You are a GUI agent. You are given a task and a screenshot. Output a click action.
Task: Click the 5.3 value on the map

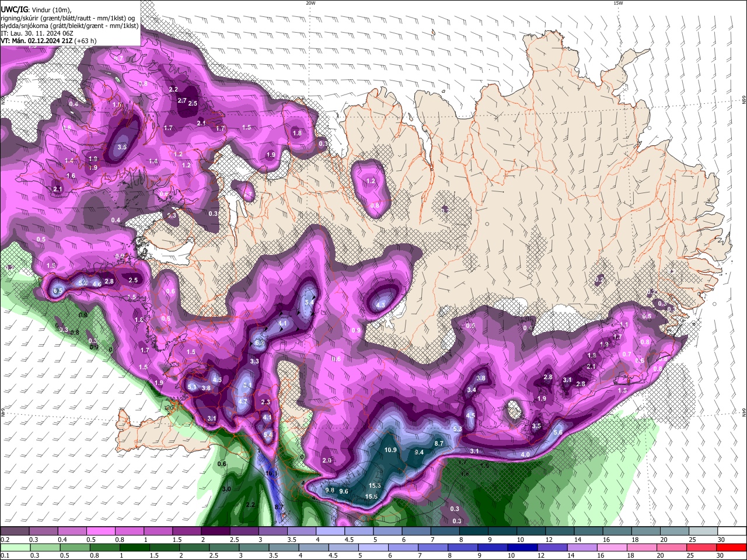[x=457, y=429]
